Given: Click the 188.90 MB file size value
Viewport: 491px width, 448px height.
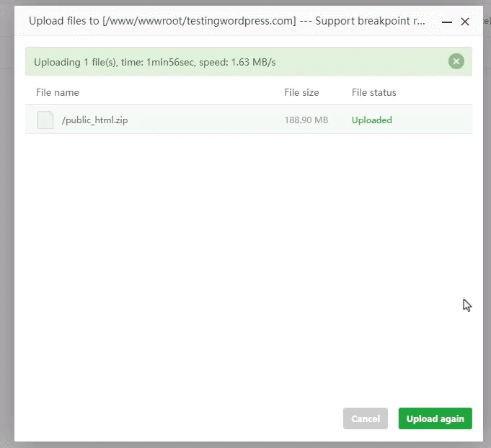Looking at the screenshot, I should (306, 120).
